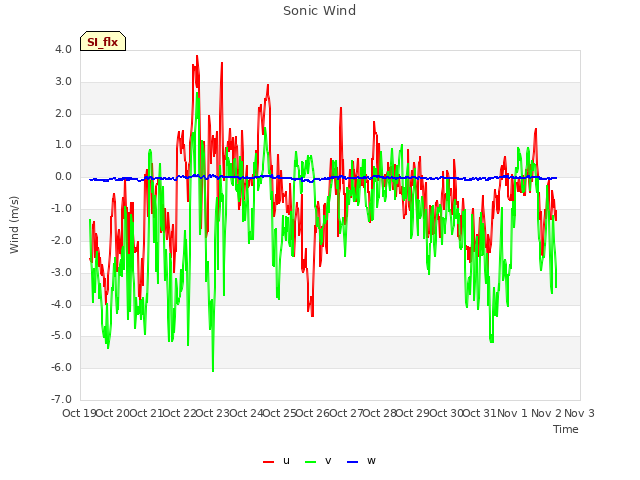The image size is (640, 480).
Task: Click the SI_flx annotation label
Action: click(x=103, y=41)
